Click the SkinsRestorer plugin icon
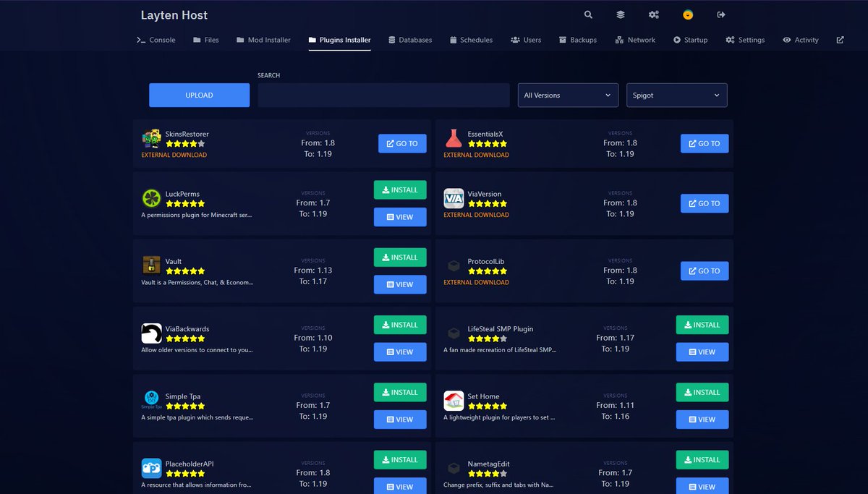 pyautogui.click(x=151, y=138)
